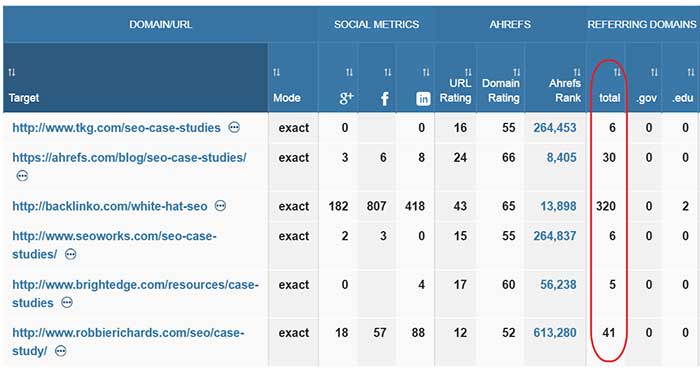Screen dimensions: 700x371
Task: Select total value 30 for ahrefs blog
Action: [609, 158]
